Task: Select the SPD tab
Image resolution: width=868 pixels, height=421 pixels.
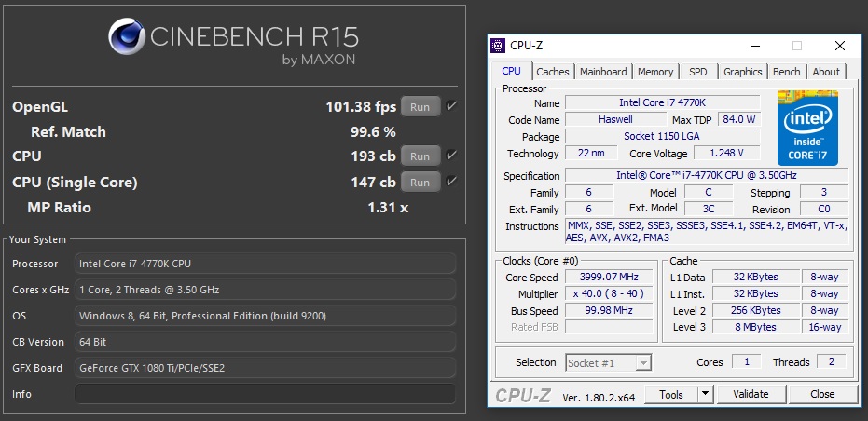Action: click(x=698, y=72)
